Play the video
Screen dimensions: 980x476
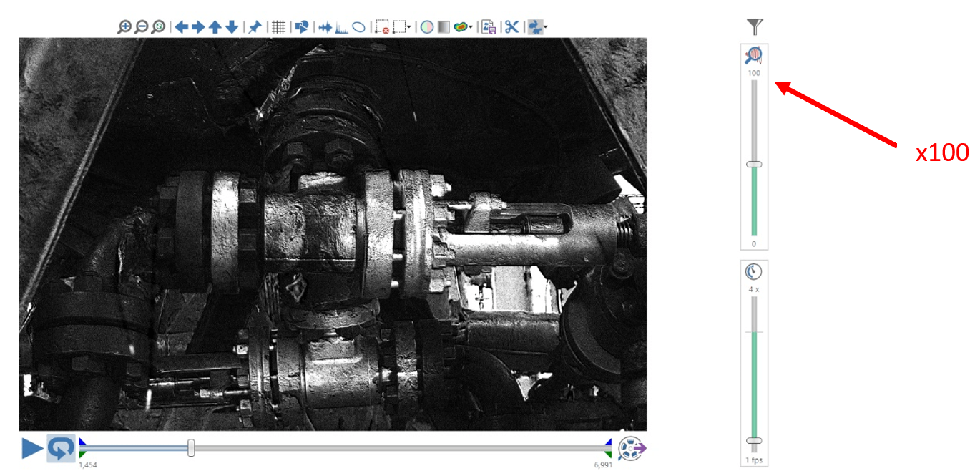pyautogui.click(x=32, y=448)
